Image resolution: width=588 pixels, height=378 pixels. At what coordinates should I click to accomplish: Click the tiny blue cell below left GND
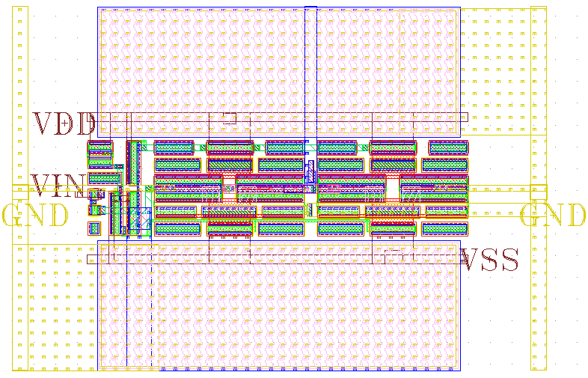(94, 228)
